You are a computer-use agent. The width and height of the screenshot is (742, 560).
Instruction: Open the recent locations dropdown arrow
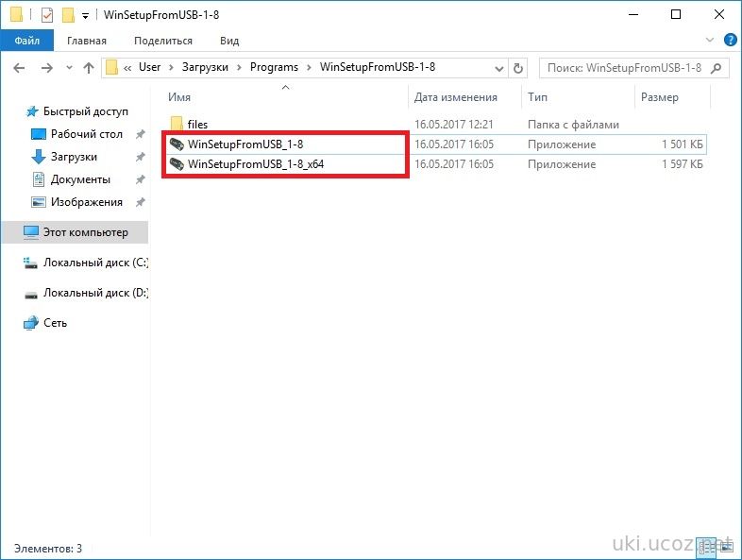(69, 68)
